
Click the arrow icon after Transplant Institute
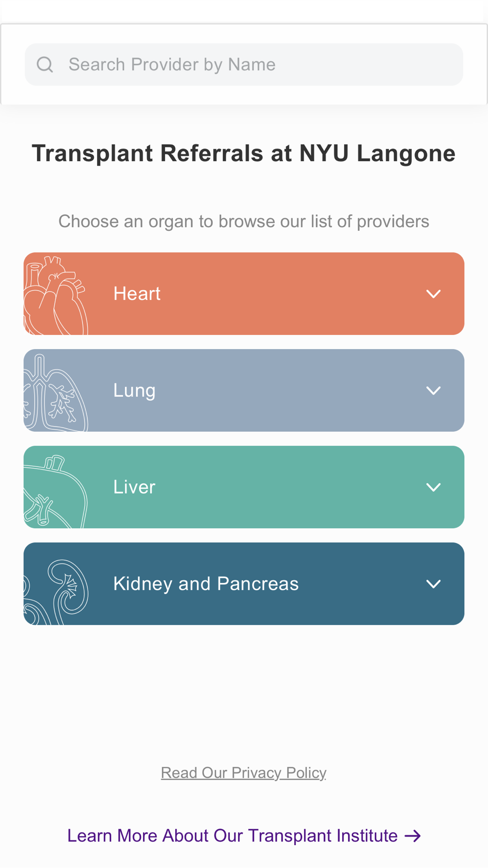click(413, 836)
